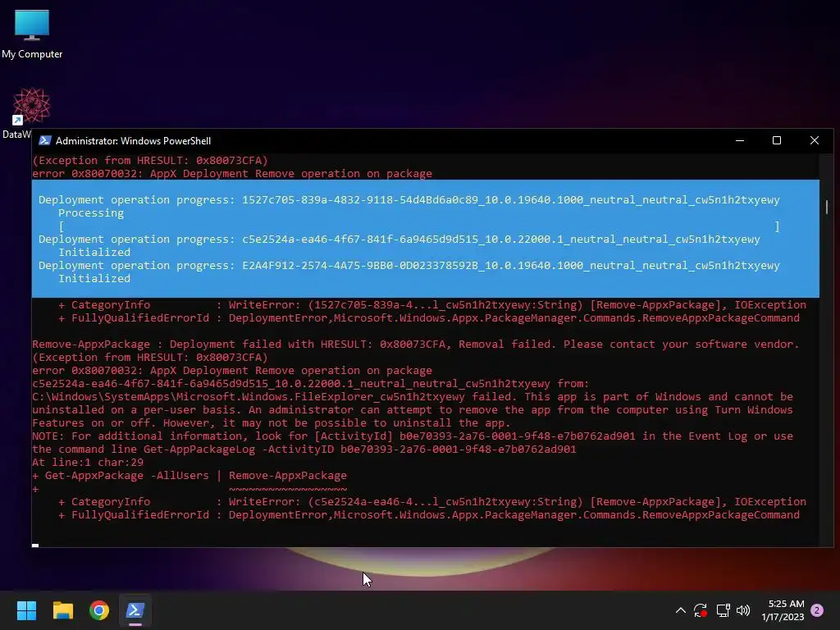Click the top 'error 0x80070032' line

(x=232, y=174)
